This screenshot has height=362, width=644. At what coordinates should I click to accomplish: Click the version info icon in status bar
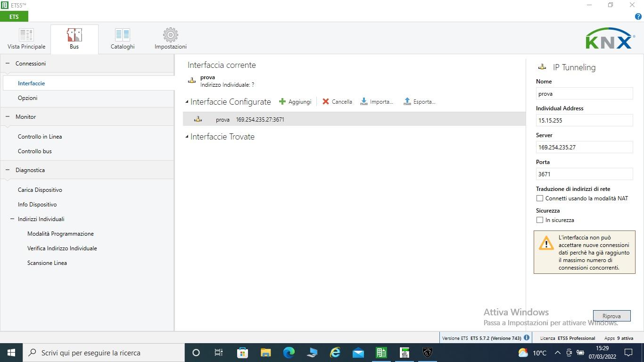527,337
